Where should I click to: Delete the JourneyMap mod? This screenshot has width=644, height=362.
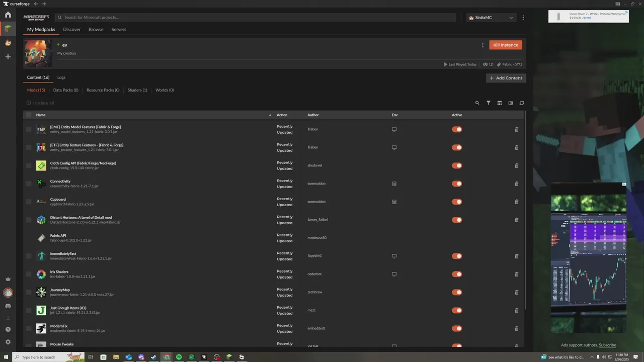(517, 292)
